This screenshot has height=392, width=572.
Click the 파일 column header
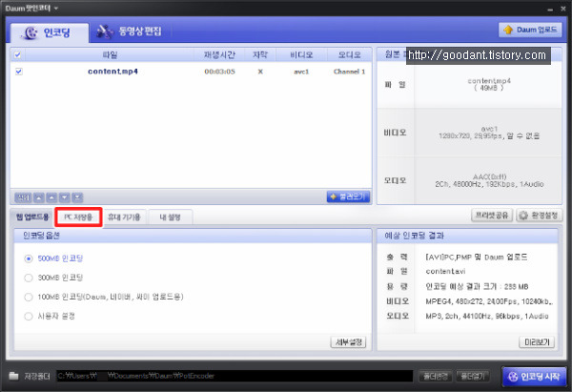110,54
